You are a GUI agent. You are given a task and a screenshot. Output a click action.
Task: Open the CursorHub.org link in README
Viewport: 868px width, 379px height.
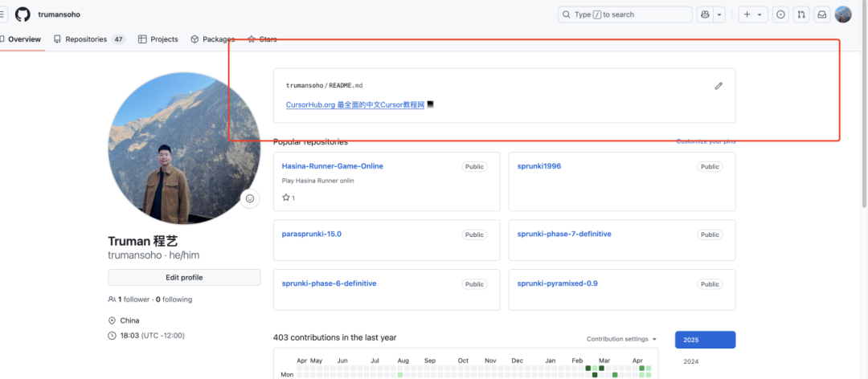tap(354, 105)
